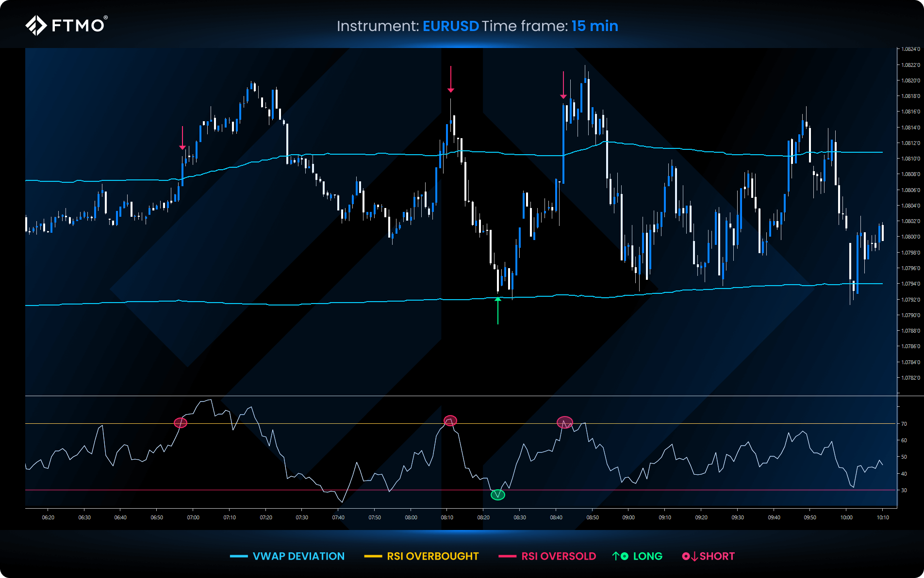
Task: Click the red RSI OVERSOLD legend line swatch
Action: 507,556
